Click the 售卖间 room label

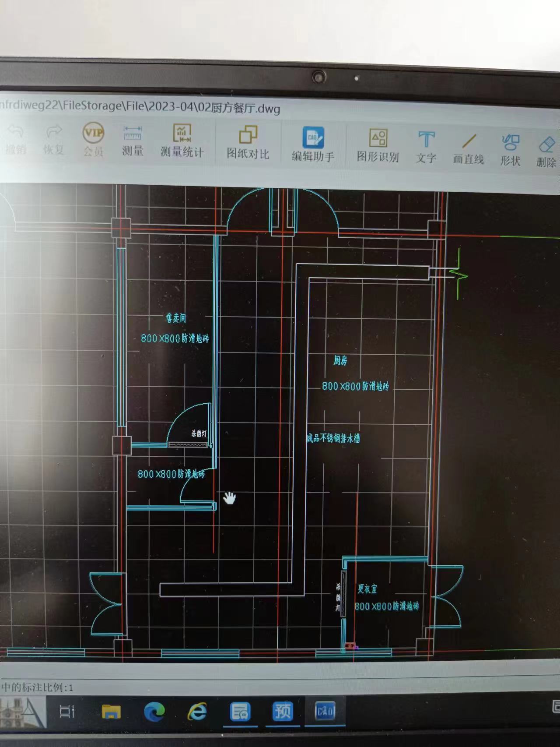tap(176, 318)
